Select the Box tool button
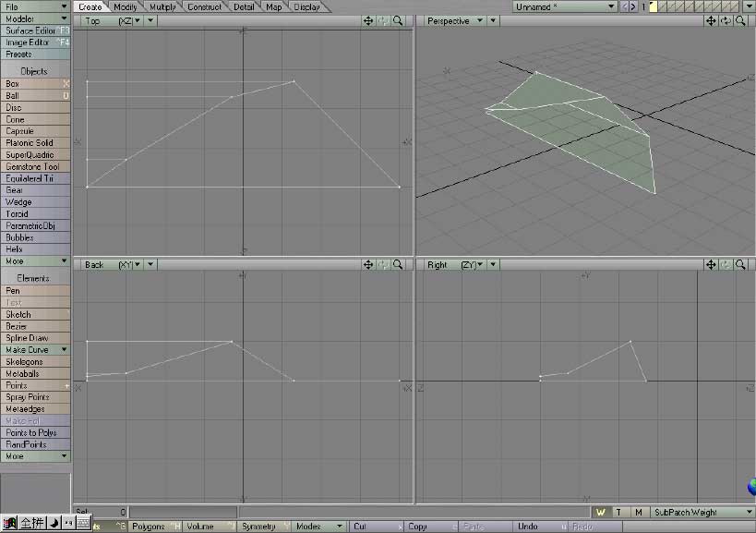Viewport: 756px width, 533px height. pos(35,84)
